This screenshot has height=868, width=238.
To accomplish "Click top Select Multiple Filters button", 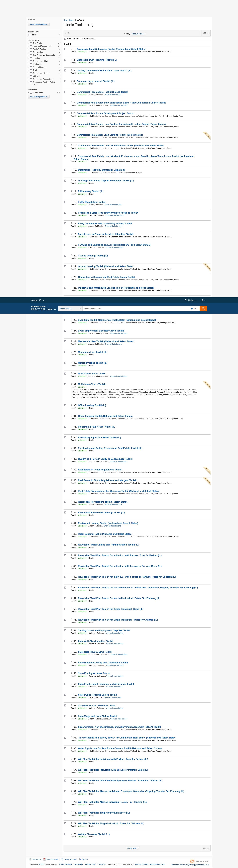I will point(38,25).
